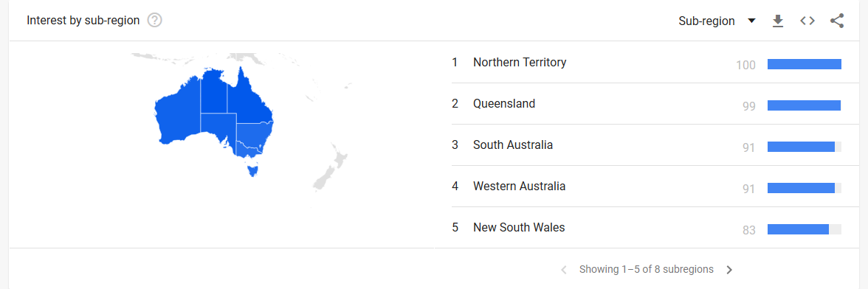The height and width of the screenshot is (289, 868).
Task: Open the Sub-region dropdown
Action: tap(717, 21)
